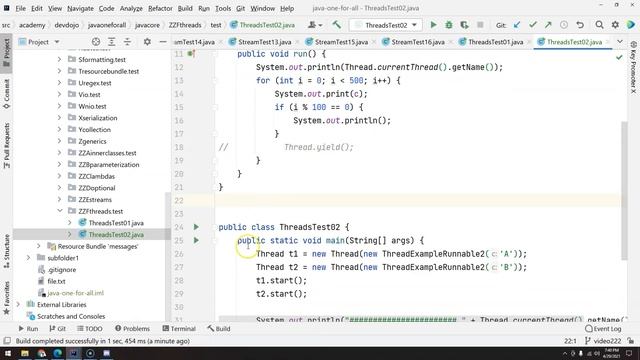This screenshot has height=360, width=640.
Task: Run ThreadsTest02 with the green play button
Action: [433, 25]
